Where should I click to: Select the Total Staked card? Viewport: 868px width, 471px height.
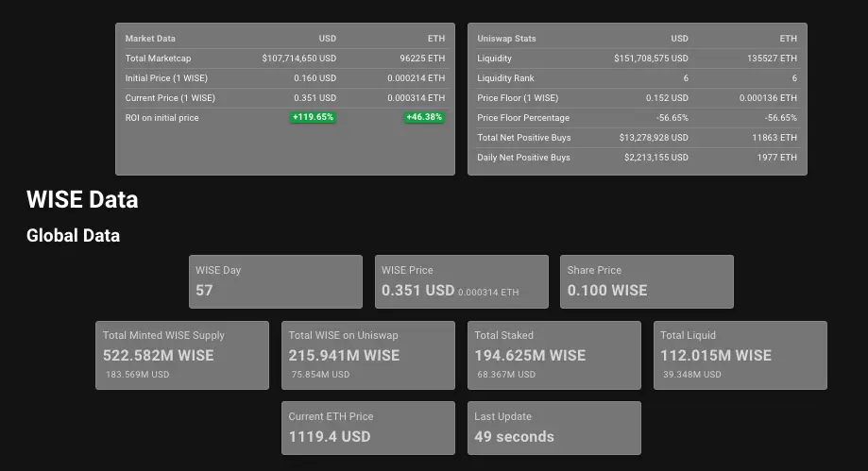[x=554, y=355]
